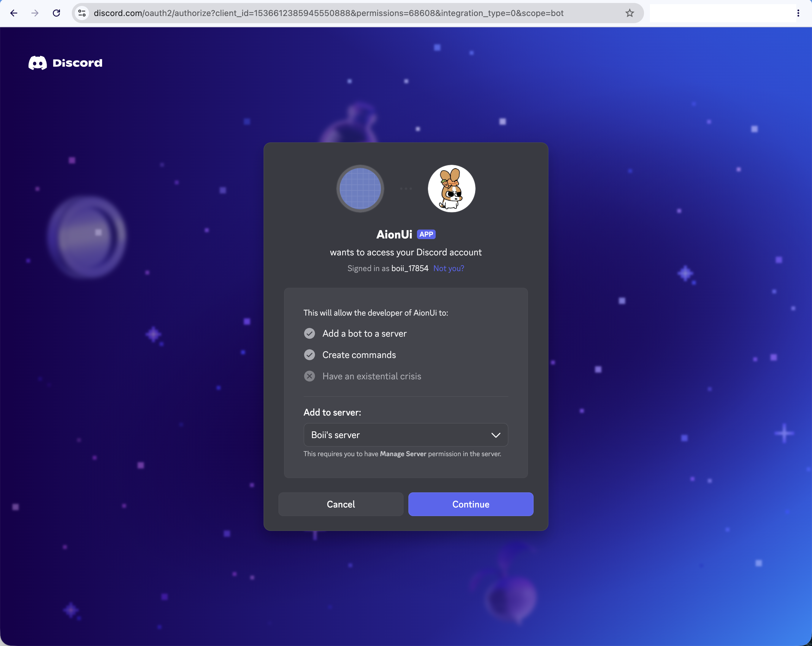Open the browser three-dot menu
Screen dimensions: 812x646
798,13
